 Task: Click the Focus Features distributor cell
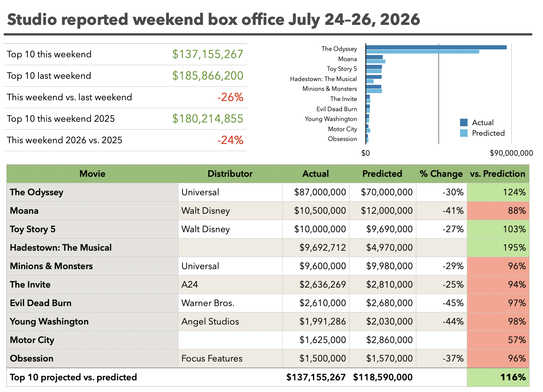(230, 358)
